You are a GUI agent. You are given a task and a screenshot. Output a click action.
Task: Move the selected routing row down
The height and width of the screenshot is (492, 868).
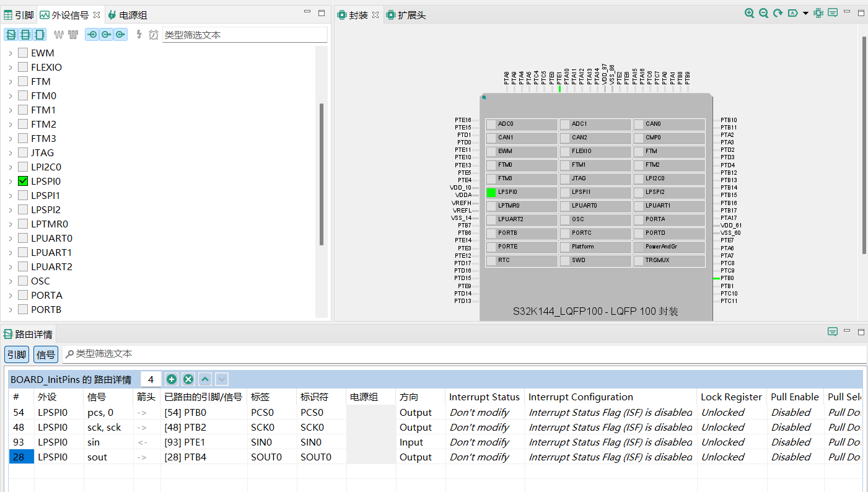[221, 379]
